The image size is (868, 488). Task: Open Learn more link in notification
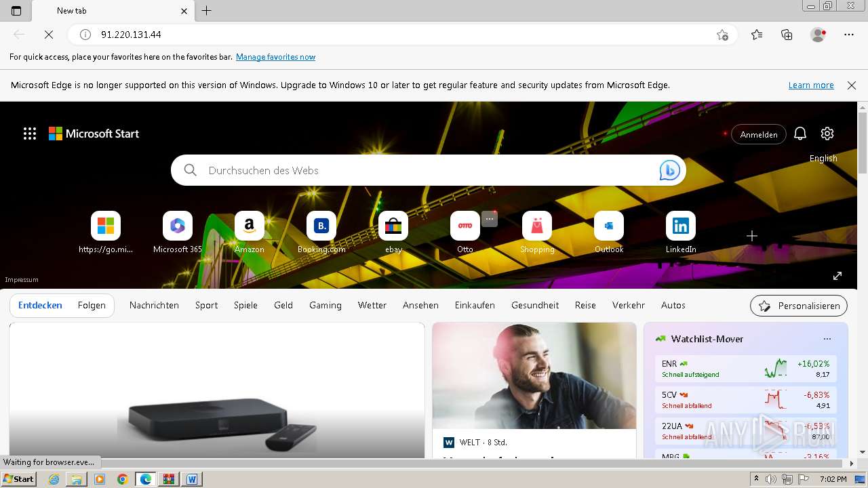click(x=811, y=85)
